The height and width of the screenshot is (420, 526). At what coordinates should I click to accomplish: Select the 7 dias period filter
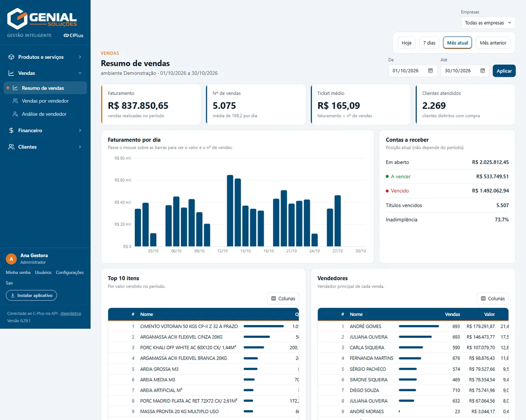(x=429, y=43)
